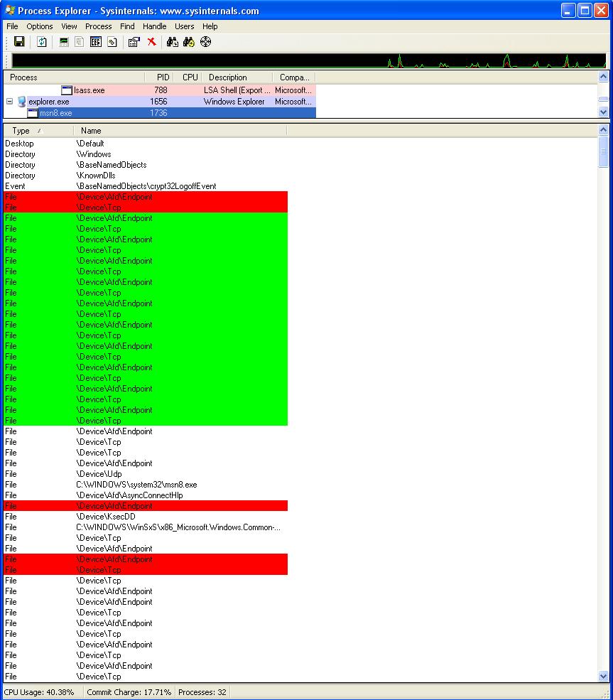
Task: Collapse the explorer.exe tree node
Action: point(9,102)
